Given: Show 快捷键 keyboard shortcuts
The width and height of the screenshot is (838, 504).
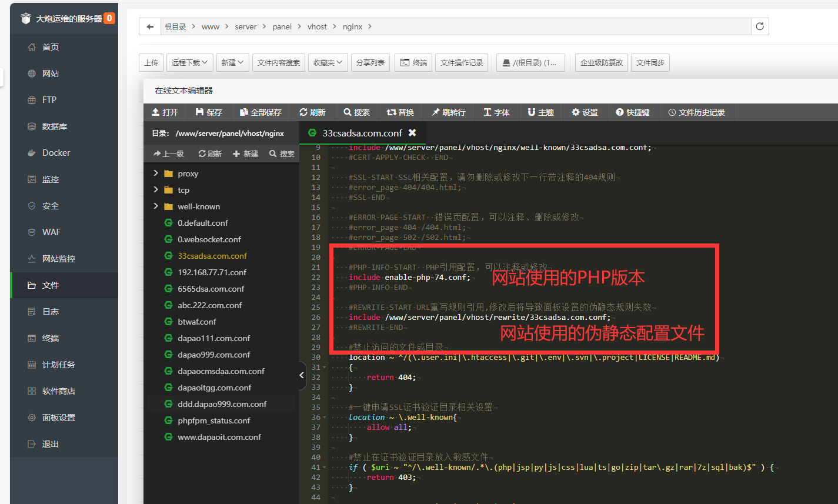Looking at the screenshot, I should click(x=633, y=112).
